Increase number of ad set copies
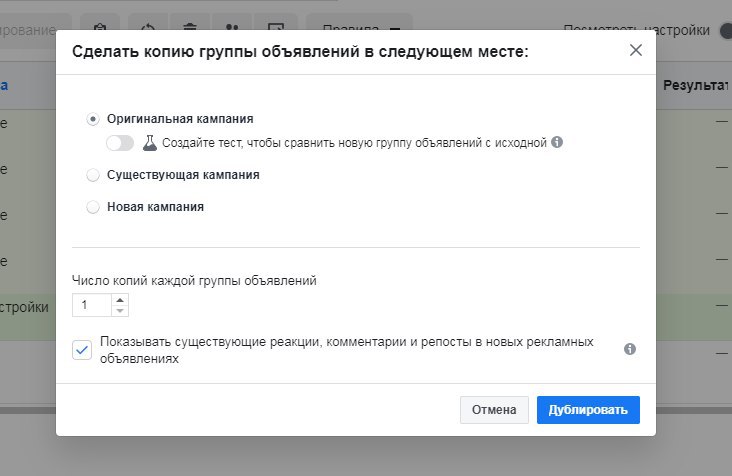This screenshot has width=732, height=476. [120, 300]
